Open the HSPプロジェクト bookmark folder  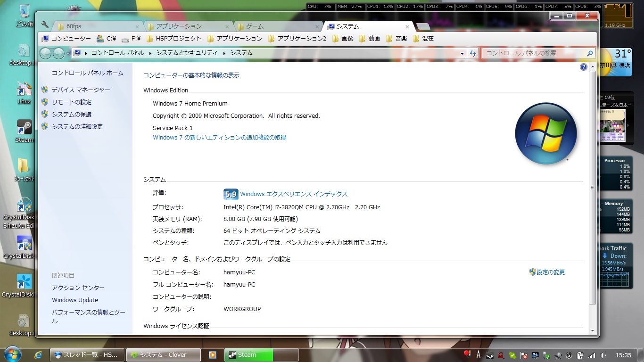[x=174, y=39]
